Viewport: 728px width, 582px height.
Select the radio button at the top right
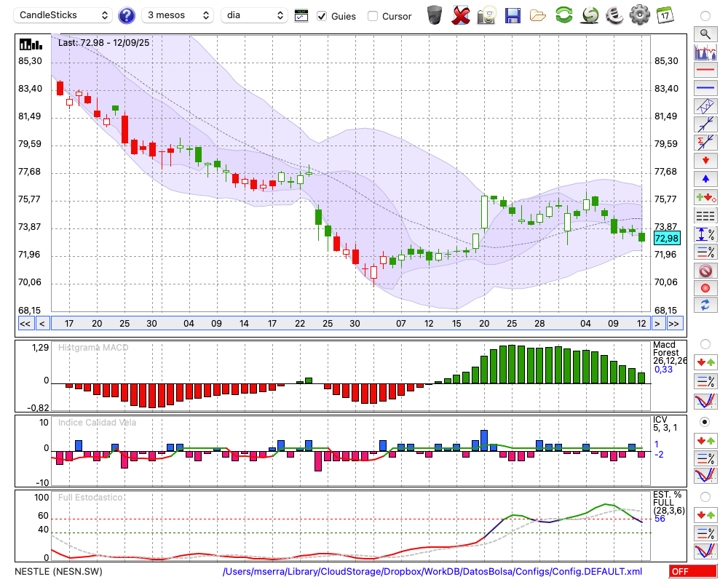point(705,16)
